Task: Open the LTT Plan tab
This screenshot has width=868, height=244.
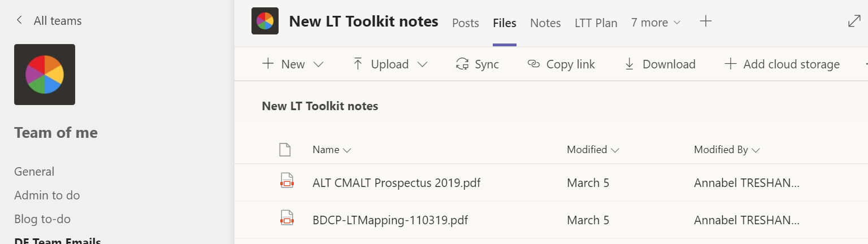Action: pos(596,23)
